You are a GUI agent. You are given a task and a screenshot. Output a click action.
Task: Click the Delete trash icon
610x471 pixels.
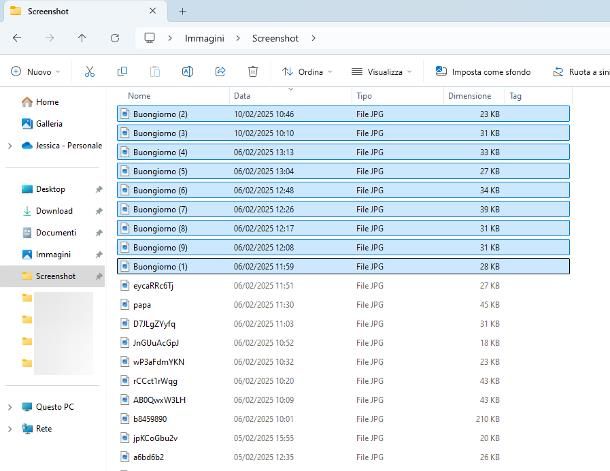point(253,72)
